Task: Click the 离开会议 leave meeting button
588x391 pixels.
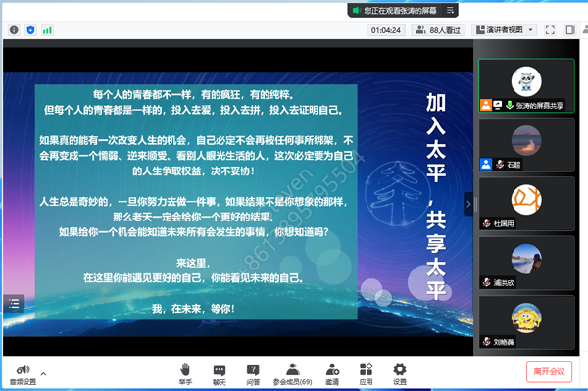Action: (549, 371)
